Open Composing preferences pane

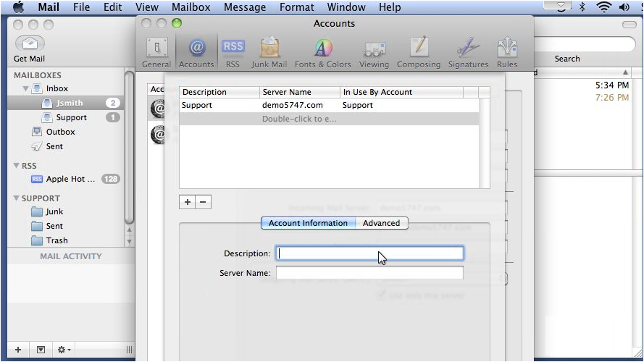419,53
